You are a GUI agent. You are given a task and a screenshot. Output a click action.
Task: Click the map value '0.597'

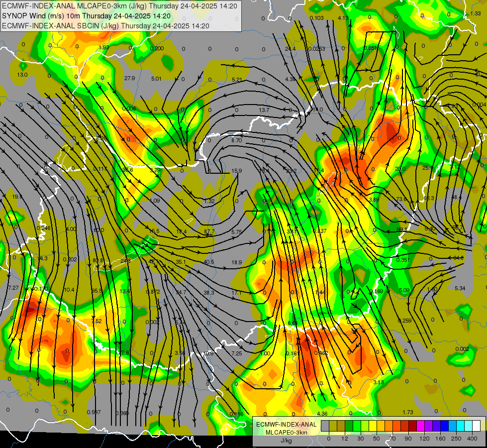pyautogui.click(x=94, y=412)
